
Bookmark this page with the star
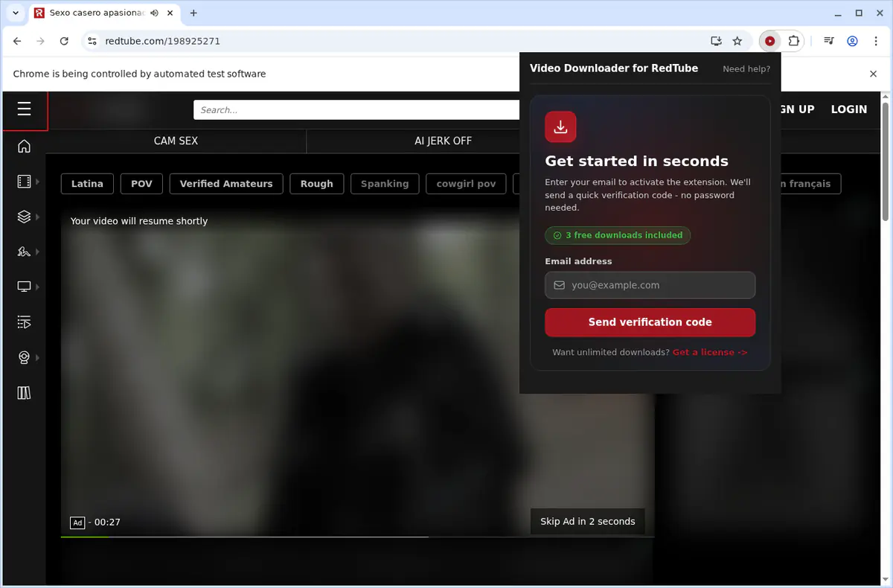pyautogui.click(x=737, y=42)
